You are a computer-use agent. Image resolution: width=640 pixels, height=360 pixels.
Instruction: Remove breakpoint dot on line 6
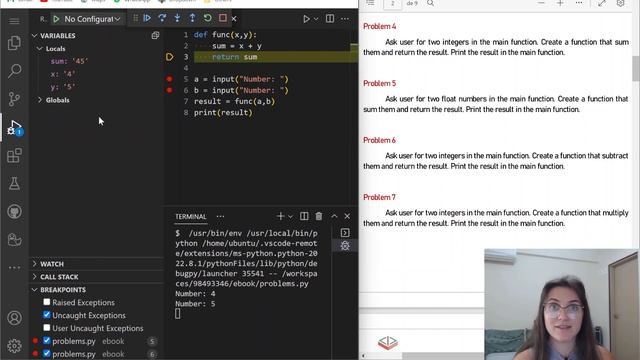pyautogui.click(x=169, y=90)
